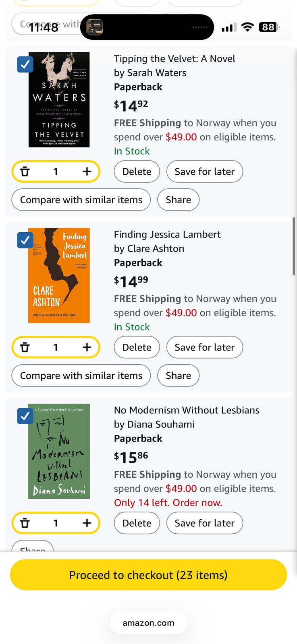297x644 pixels.
Task: Increase quantity of Tipping the Velvet
Action: point(87,171)
